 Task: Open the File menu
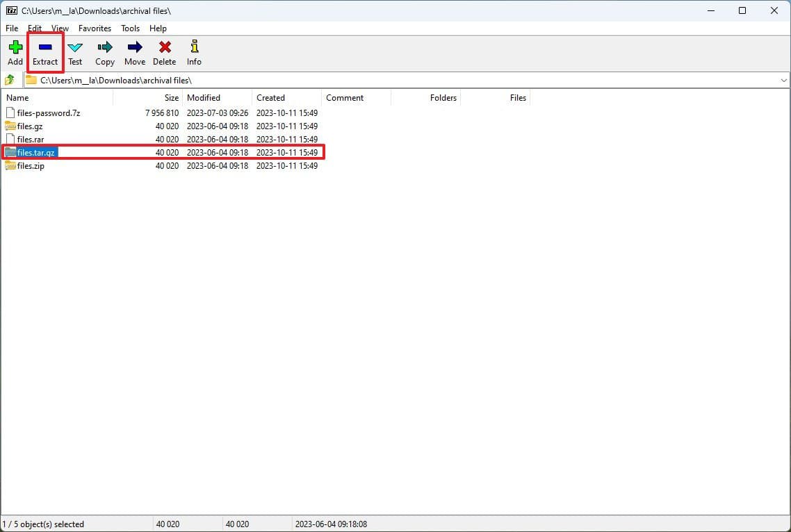12,28
